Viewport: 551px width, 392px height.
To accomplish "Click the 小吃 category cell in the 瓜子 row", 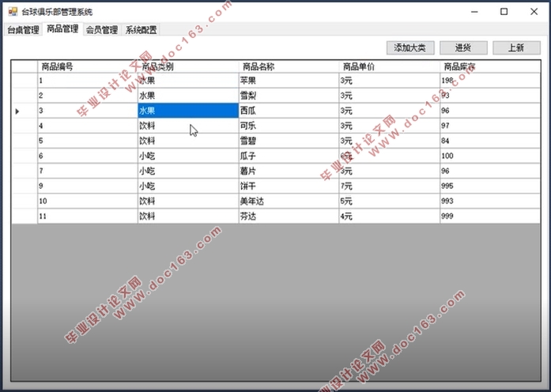I will point(188,156).
